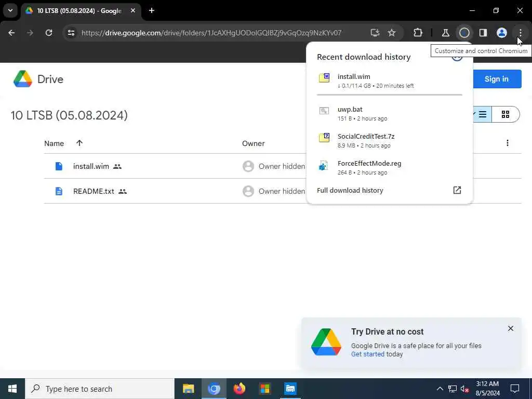This screenshot has width=532, height=399.
Task: Dismiss the Try Drive at no cost banner
Action: coord(511,328)
